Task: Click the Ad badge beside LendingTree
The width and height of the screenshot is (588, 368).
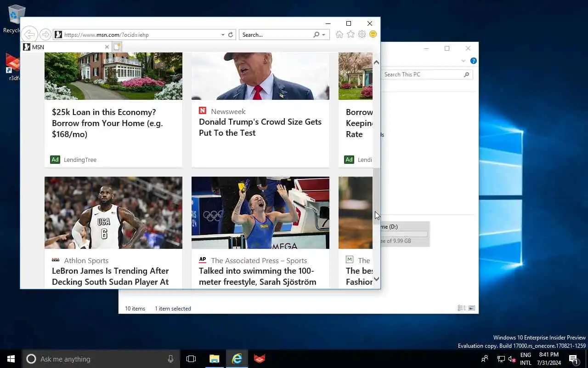Action: [x=55, y=160]
